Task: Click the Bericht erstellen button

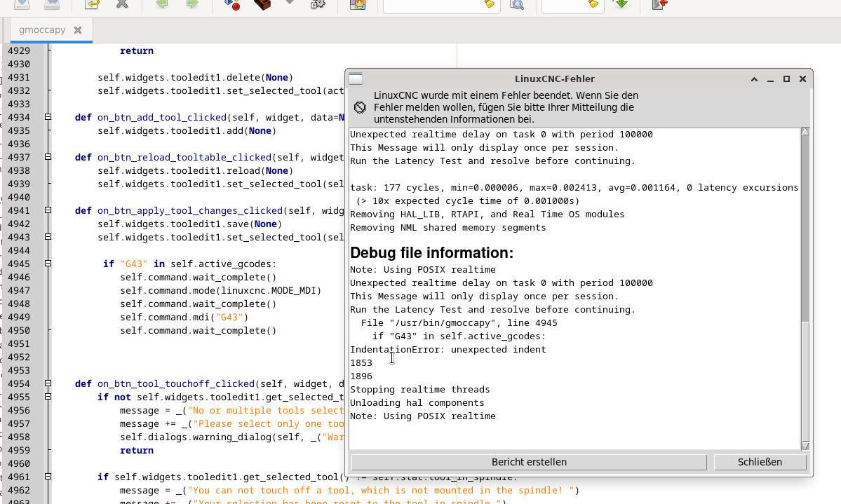Action: click(x=529, y=462)
